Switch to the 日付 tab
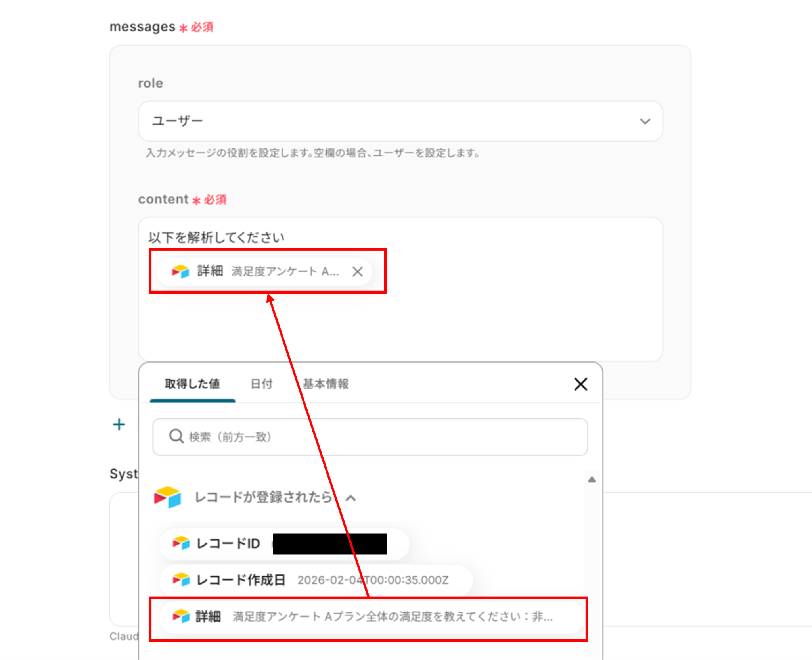 pyautogui.click(x=261, y=384)
